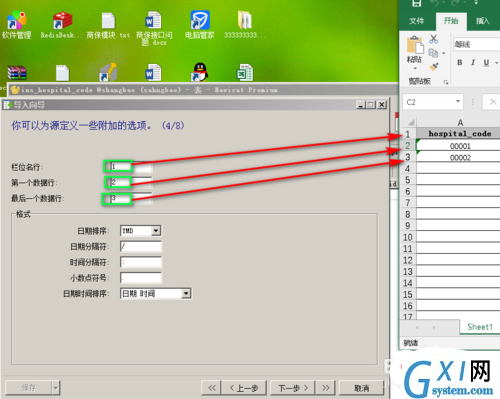The image size is (500, 399).
Task: Toggle italic in Excel ribbon
Action: tap(473, 63)
